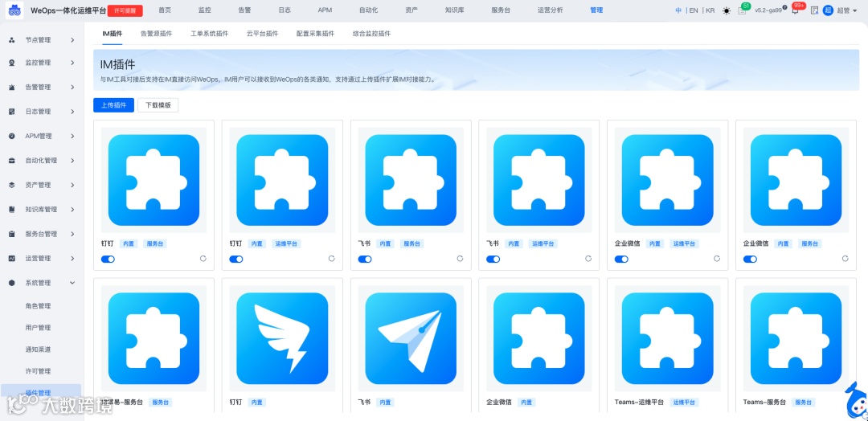Toggle the 企业微信 运维平台 plugin switch
The height and width of the screenshot is (421, 868).
(621, 259)
